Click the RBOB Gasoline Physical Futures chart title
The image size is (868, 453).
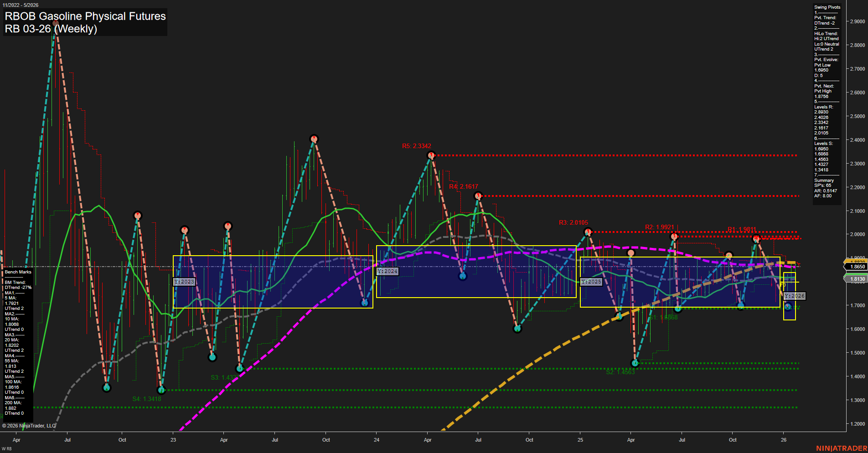point(85,16)
